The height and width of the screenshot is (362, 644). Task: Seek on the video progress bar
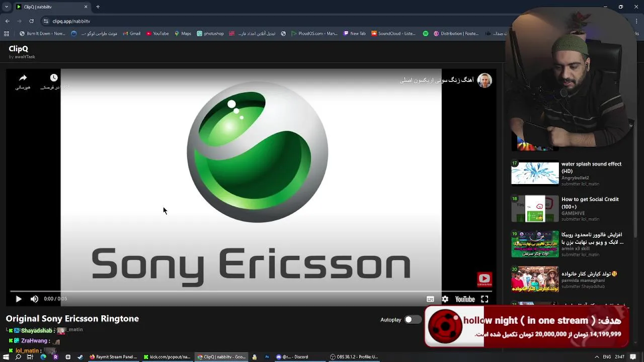click(251, 291)
